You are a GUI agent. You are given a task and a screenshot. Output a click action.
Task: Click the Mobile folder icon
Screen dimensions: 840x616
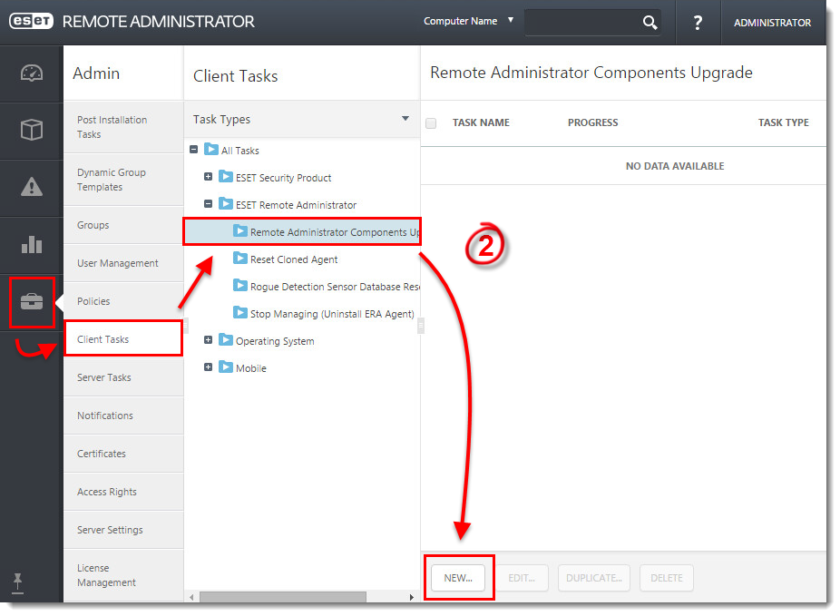coord(226,367)
